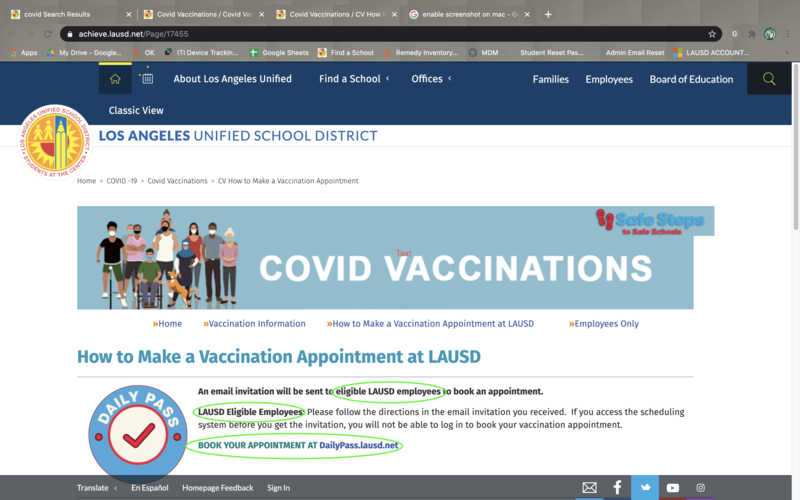Click the Covid Vaccinations breadcrumb link

[x=177, y=181]
